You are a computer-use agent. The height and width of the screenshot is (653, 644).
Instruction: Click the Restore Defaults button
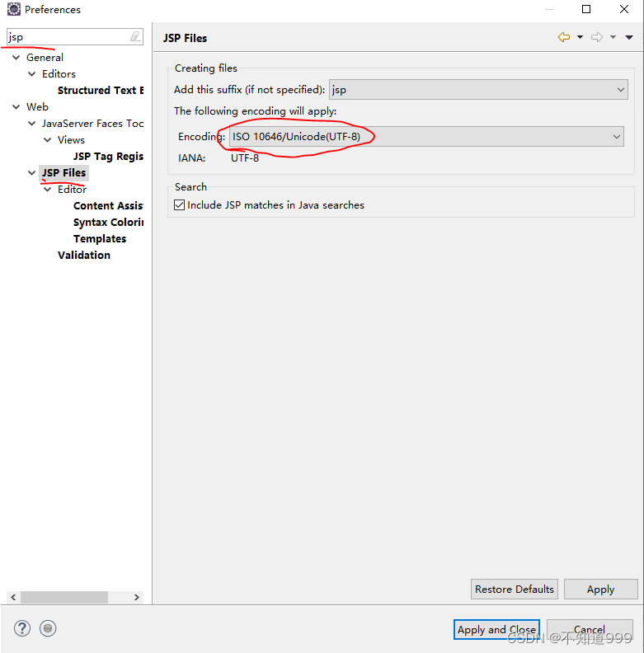pos(515,590)
